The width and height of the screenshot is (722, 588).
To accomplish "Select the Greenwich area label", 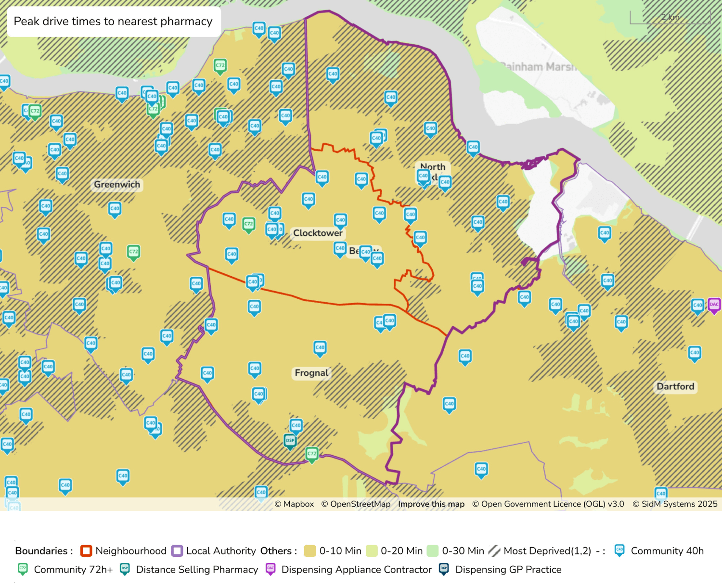I will [x=116, y=184].
